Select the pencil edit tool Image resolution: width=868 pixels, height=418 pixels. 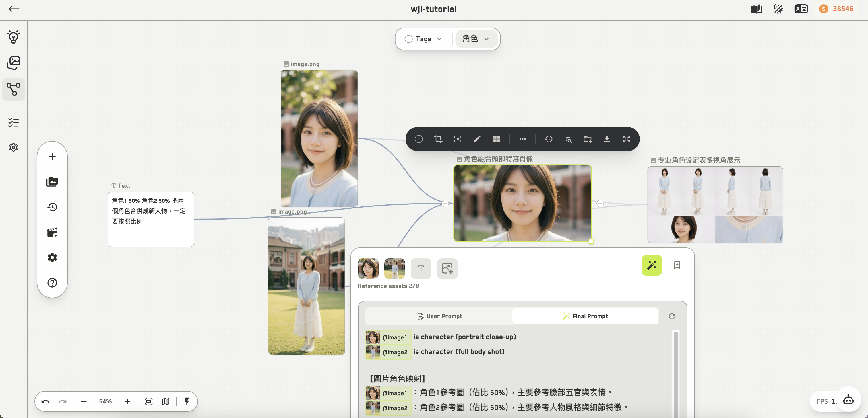477,139
